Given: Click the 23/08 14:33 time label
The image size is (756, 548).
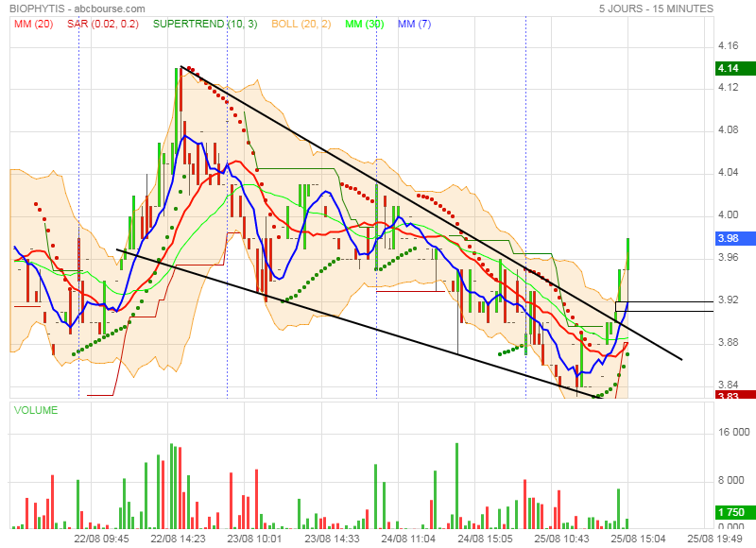Looking at the screenshot, I should pyautogui.click(x=332, y=539).
